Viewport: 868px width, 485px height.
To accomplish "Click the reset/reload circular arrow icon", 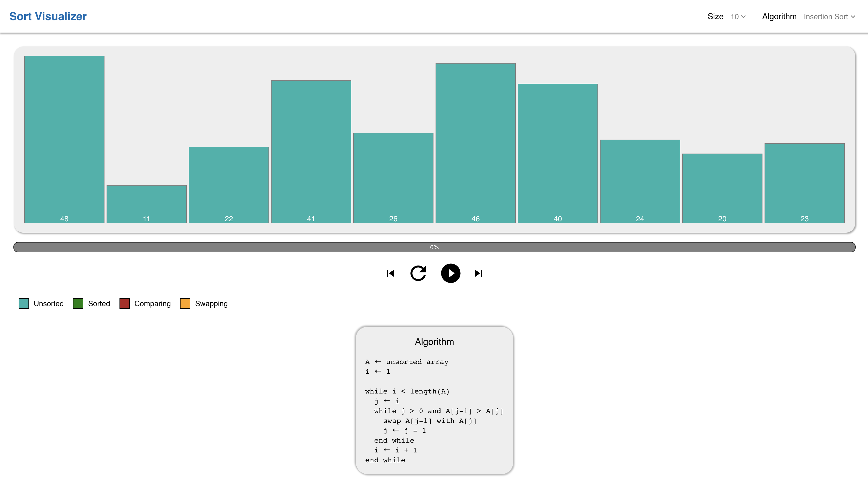I will 418,273.
